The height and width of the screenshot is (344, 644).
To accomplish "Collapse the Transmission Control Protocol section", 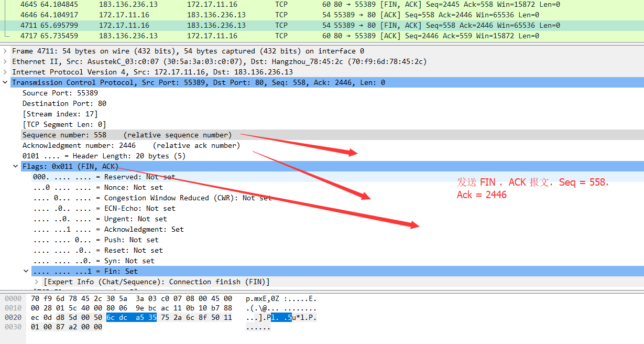I will (5, 83).
